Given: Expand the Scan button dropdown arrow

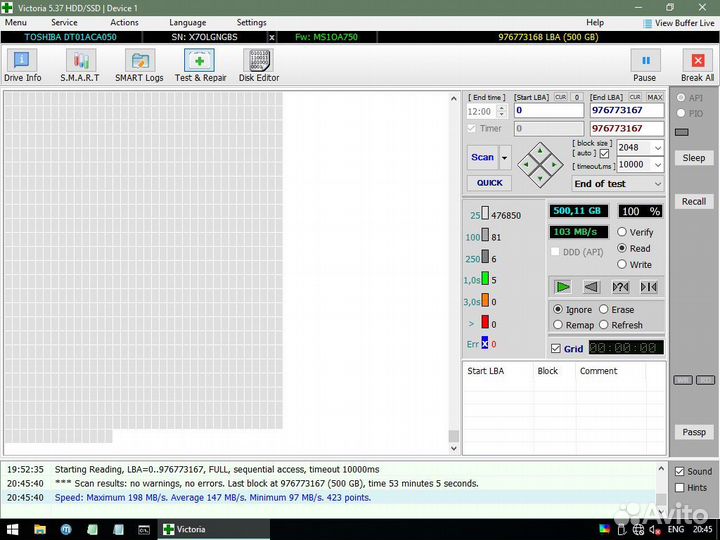Looking at the screenshot, I should 505,157.
